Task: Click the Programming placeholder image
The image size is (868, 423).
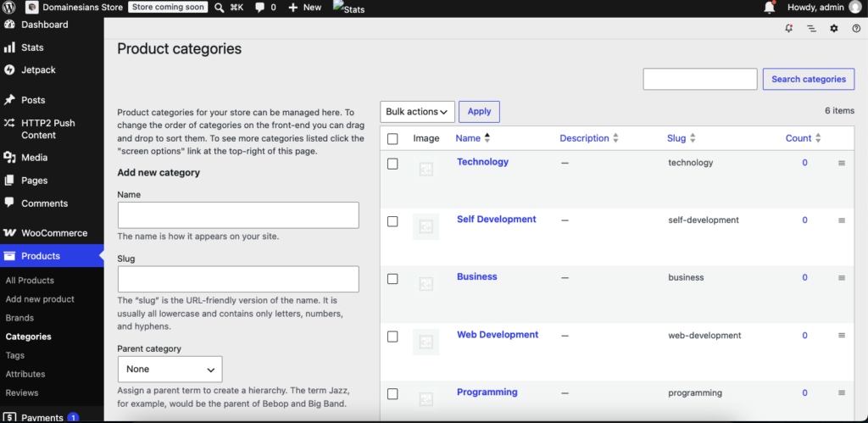Action: [426, 399]
